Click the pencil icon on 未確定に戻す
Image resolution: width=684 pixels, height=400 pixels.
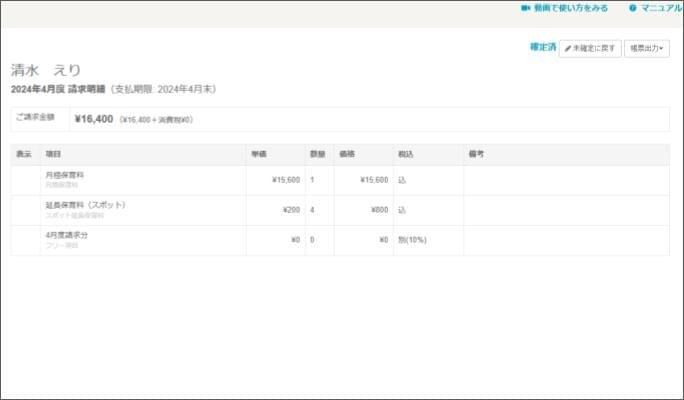click(x=568, y=48)
